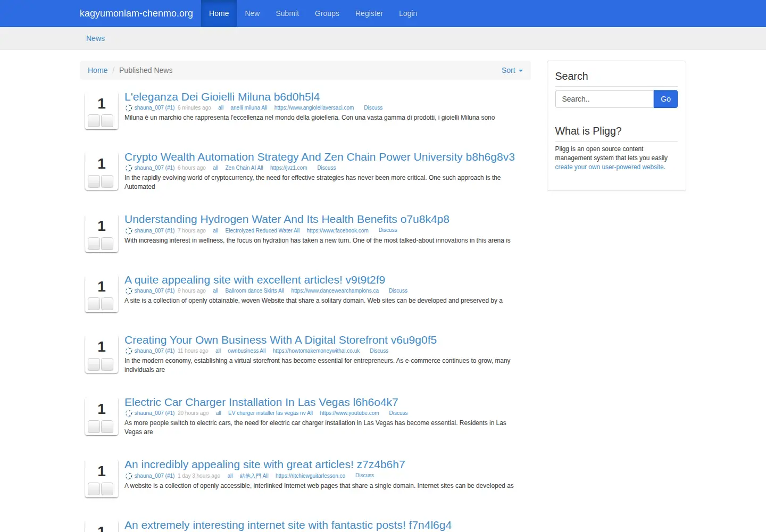Open the Login page
Screen dimensions: 766x532
point(408,13)
